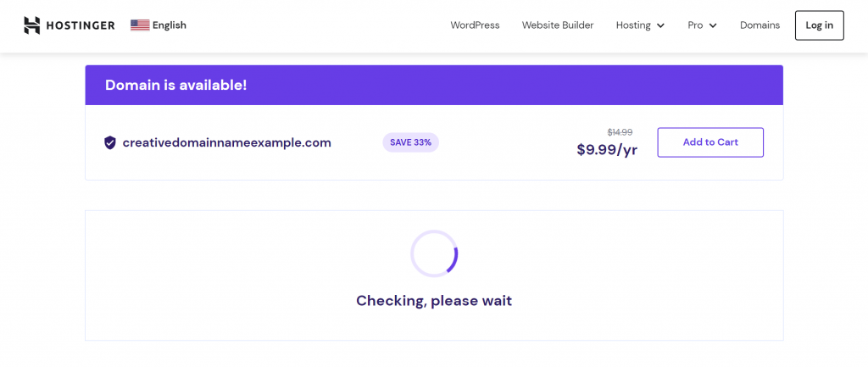
Task: Click the $9.99/yr price
Action: [607, 150]
